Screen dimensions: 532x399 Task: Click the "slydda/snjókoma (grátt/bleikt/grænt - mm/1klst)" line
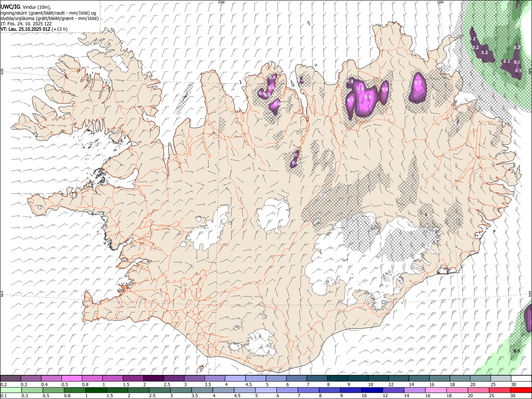49,18
